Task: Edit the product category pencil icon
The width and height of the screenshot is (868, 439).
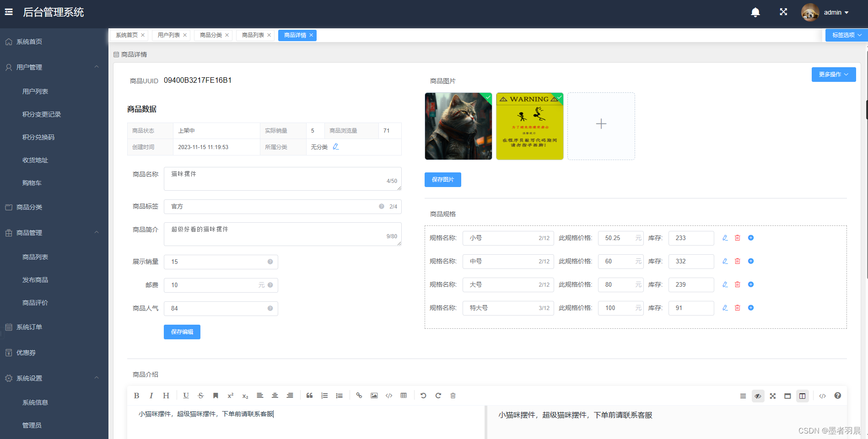Action: click(336, 146)
